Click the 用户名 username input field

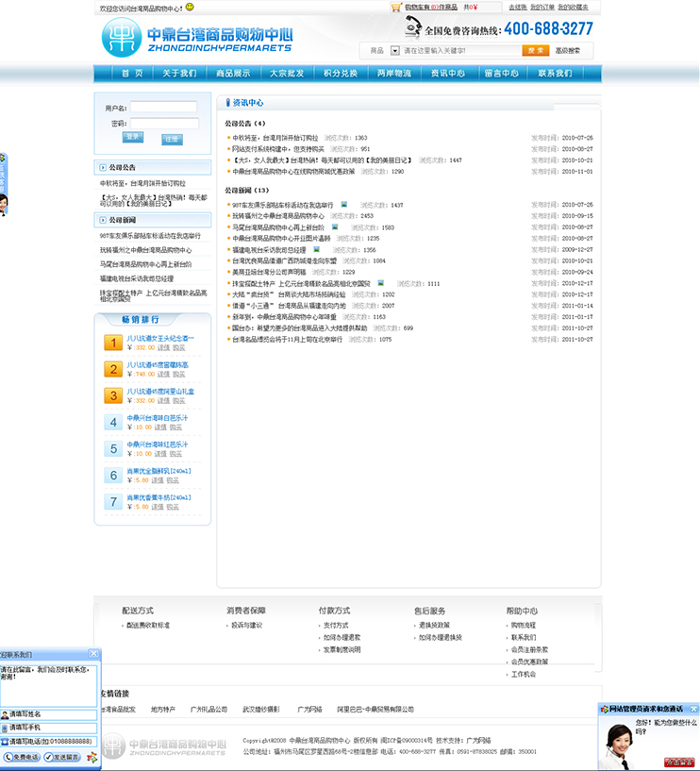pos(162,108)
